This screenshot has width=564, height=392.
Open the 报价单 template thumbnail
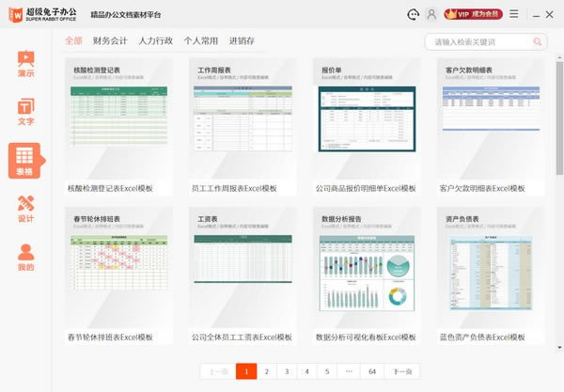(x=367, y=119)
